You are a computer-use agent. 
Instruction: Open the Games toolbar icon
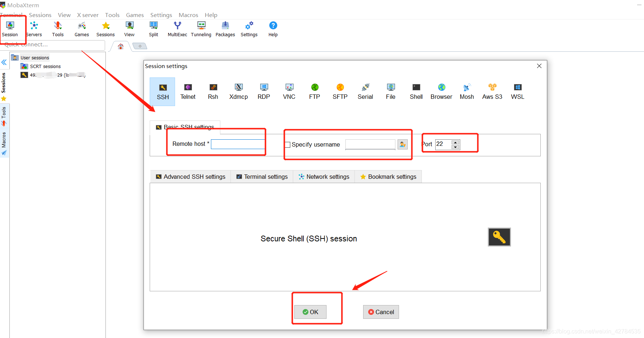(x=82, y=29)
